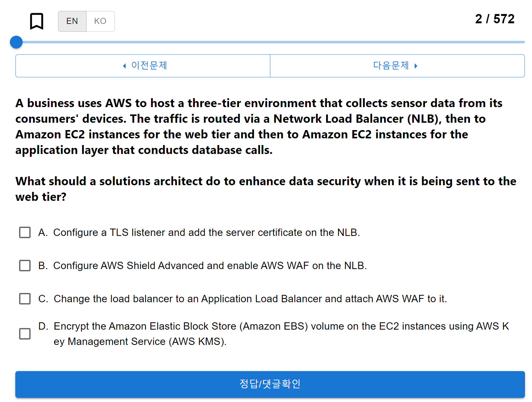Select answer text "Encrypt the Amazon Elastic Block Store"
This screenshot has width=532, height=402.
click(x=145, y=326)
